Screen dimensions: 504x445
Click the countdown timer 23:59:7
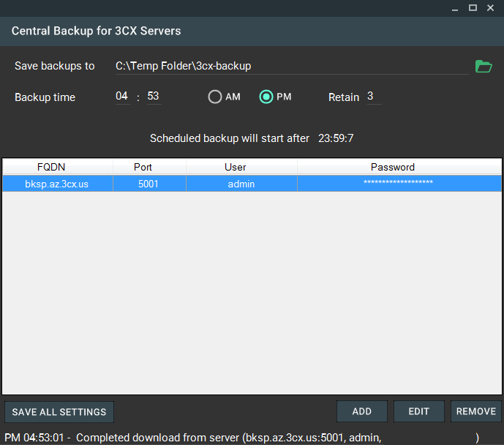click(x=336, y=138)
